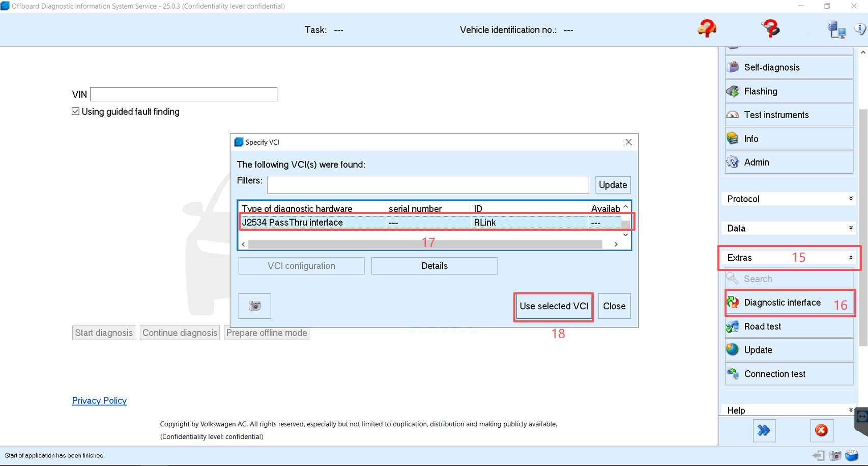
Task: Click Use selected VCI button
Action: [x=554, y=306]
